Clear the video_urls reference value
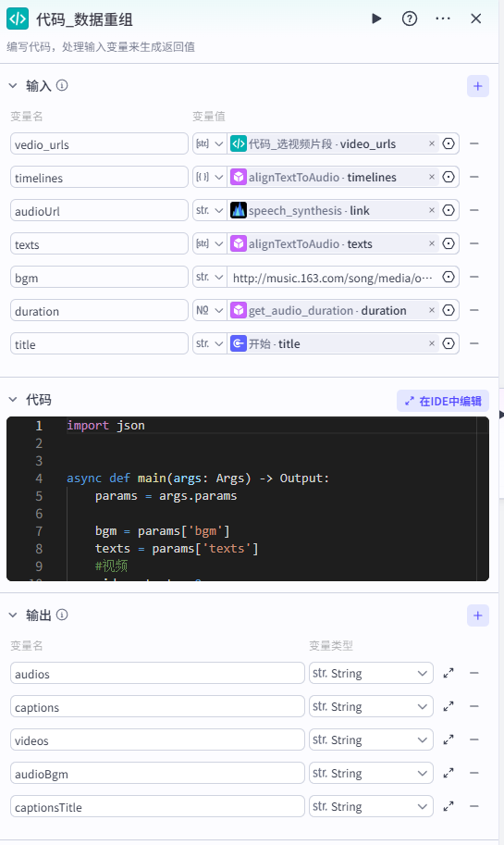Screen dimensions: 504x845 click(x=431, y=143)
